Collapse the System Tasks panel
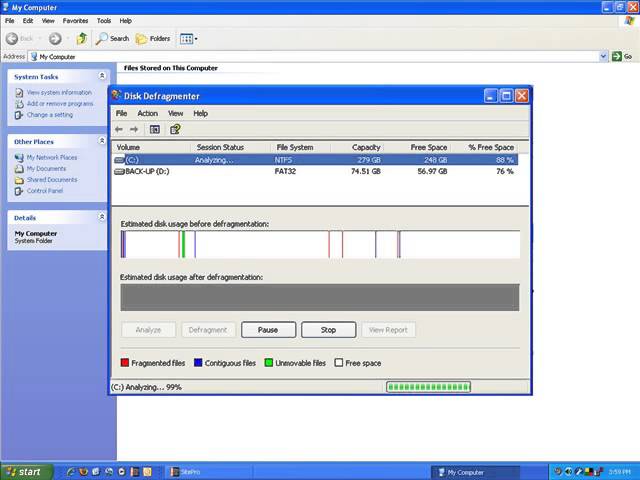The width and height of the screenshot is (640, 480). tap(102, 76)
